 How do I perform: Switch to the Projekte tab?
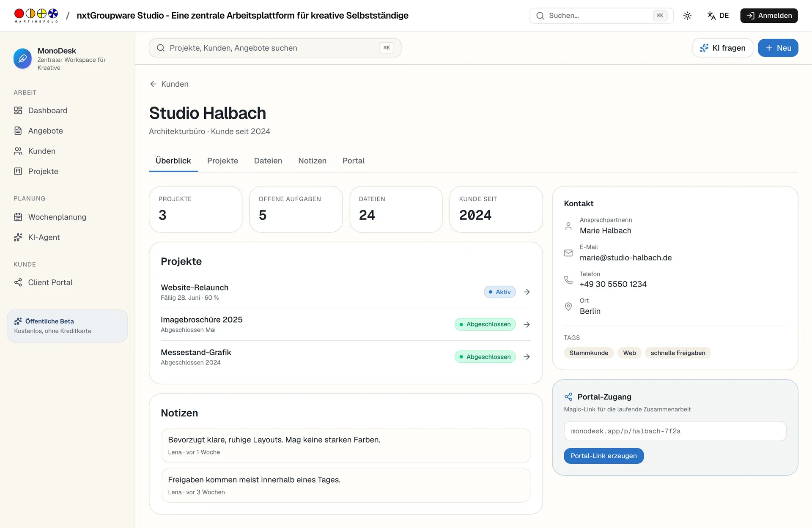pyautogui.click(x=222, y=161)
